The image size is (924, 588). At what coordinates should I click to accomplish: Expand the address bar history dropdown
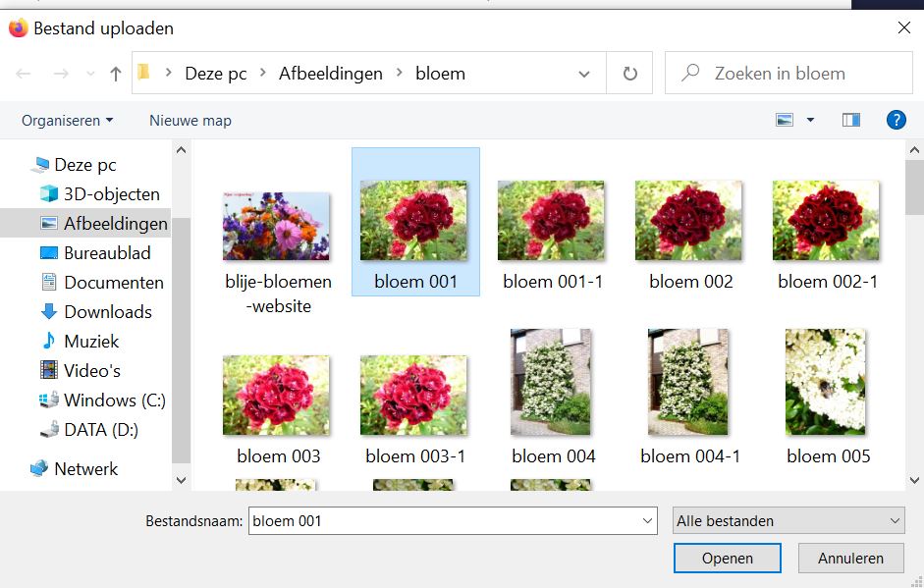(584, 74)
